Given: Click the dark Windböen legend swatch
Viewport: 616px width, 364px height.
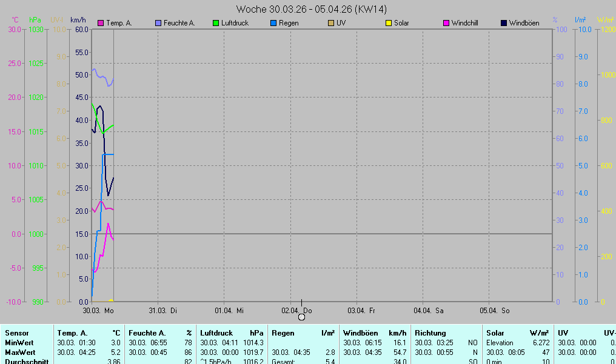Looking at the screenshot, I should click(x=503, y=23).
